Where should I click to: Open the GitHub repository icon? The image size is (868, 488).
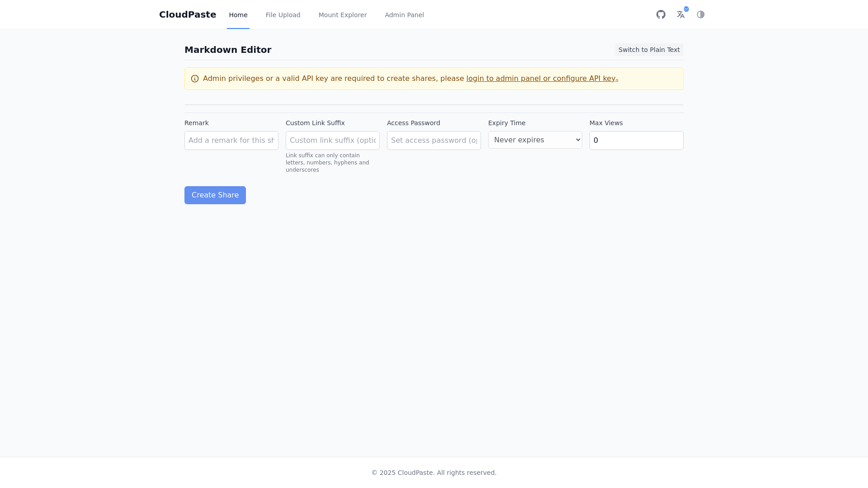[x=661, y=14]
